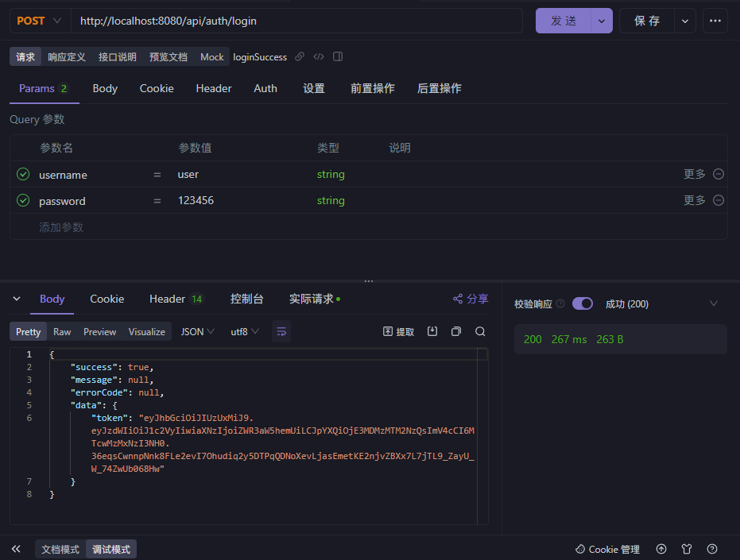
Task: Open the generate code icon
Action: point(319,57)
